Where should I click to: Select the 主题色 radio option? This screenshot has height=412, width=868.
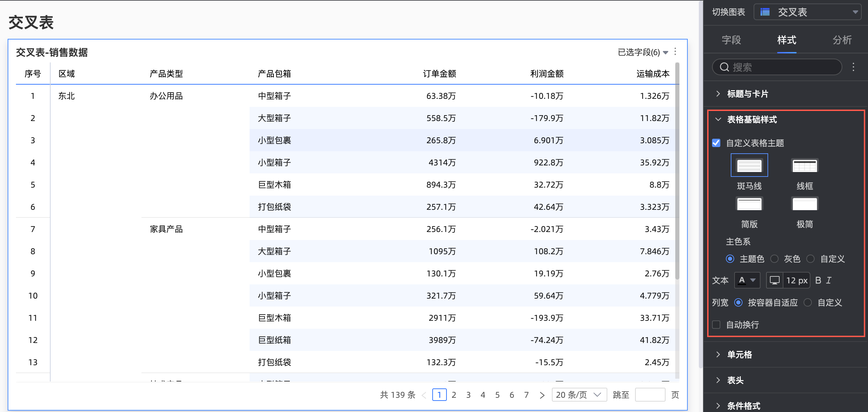[730, 259]
